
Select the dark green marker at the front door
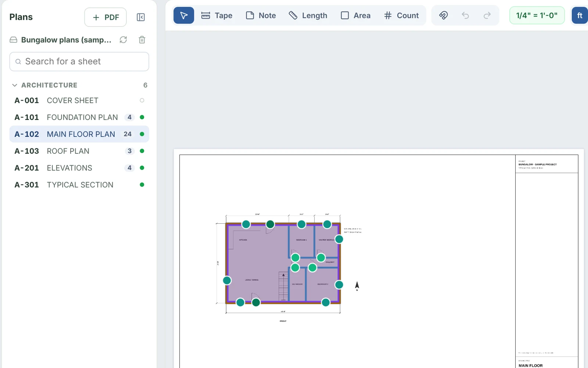(x=256, y=302)
